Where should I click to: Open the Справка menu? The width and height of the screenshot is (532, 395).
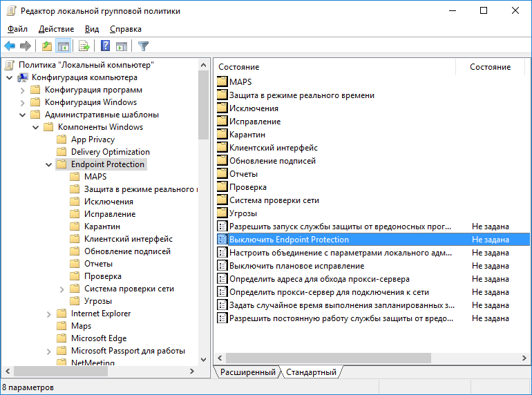(x=125, y=29)
